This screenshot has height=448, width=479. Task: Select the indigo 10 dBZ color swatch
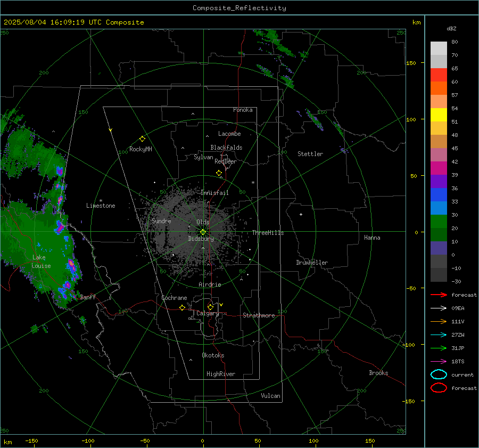point(439,248)
